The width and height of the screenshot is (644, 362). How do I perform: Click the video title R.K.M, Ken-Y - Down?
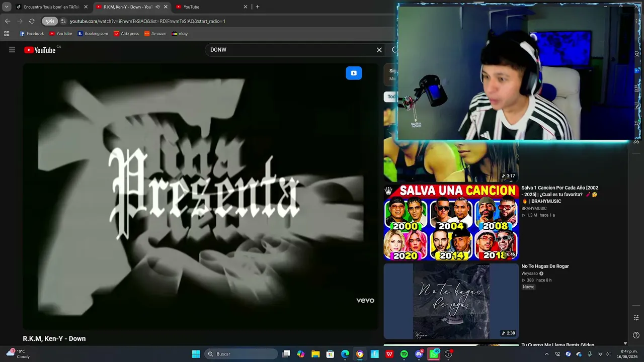click(54, 339)
